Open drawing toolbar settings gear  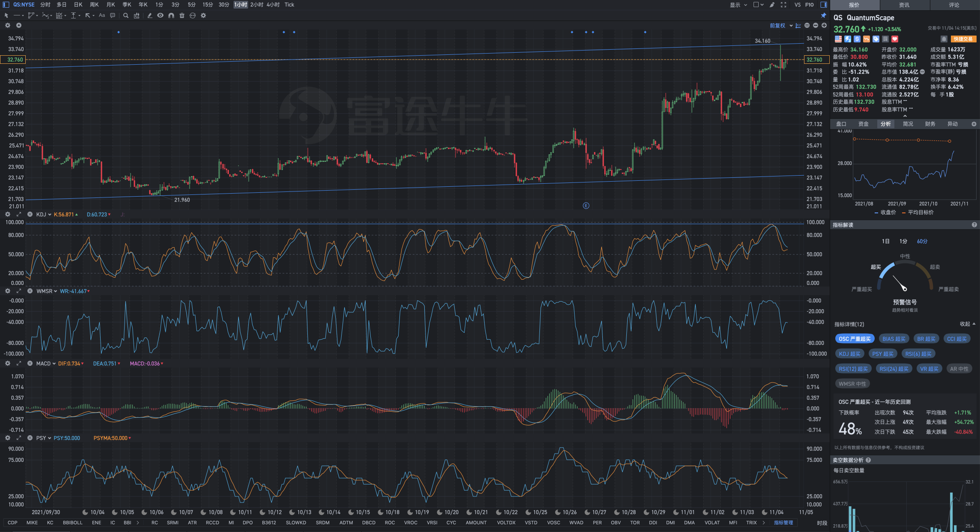(x=203, y=15)
